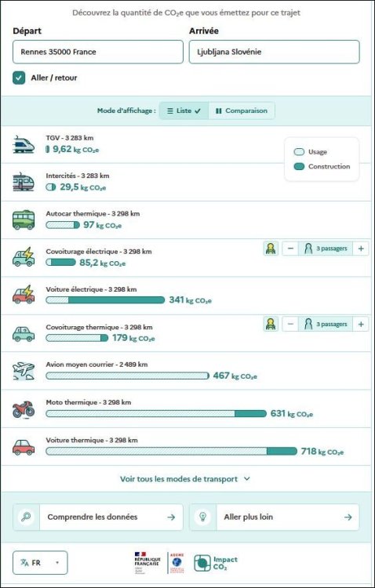The image size is (375, 588).
Task: Click the Autocar thermique bus icon
Action: click(x=24, y=220)
